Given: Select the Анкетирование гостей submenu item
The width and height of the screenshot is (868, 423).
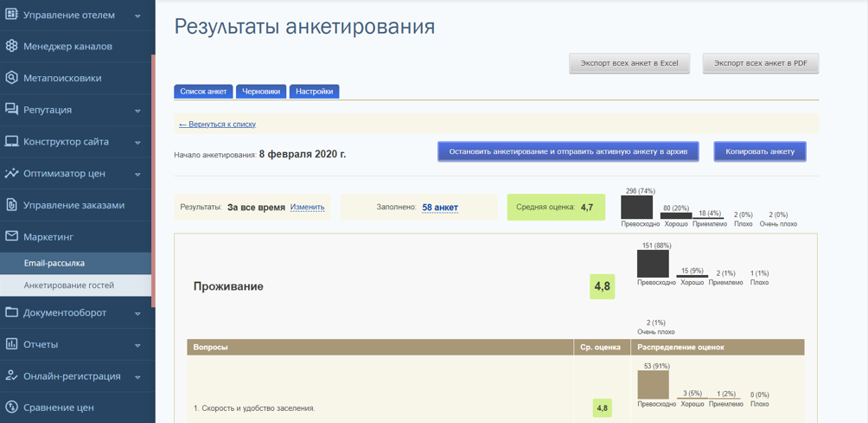Looking at the screenshot, I should coord(75,285).
